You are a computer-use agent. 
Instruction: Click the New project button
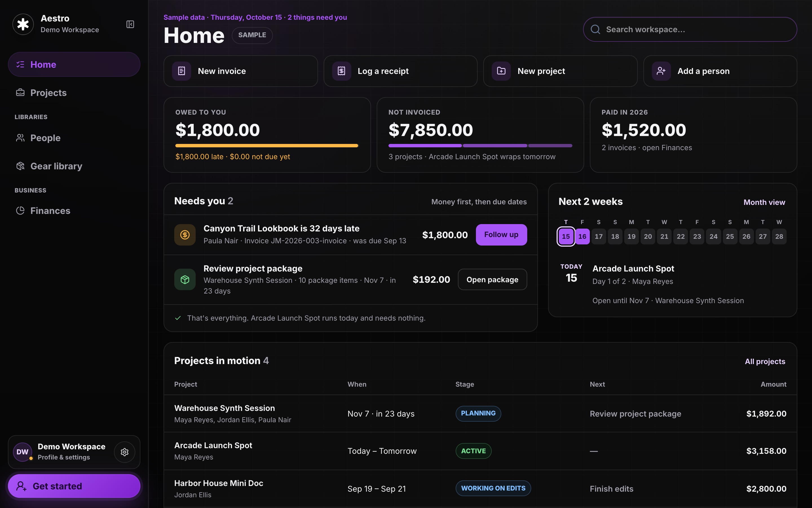click(560, 71)
